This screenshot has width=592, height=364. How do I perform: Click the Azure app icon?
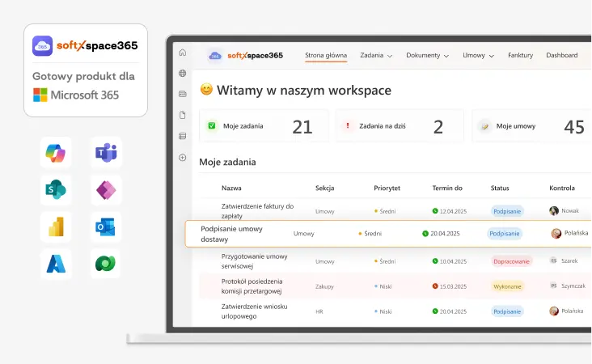pyautogui.click(x=56, y=265)
